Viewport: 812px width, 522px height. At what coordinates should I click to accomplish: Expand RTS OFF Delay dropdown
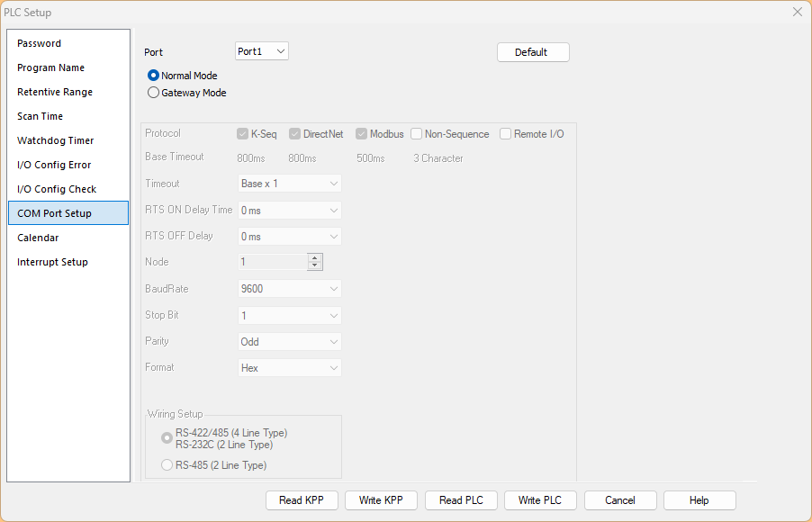(290, 237)
